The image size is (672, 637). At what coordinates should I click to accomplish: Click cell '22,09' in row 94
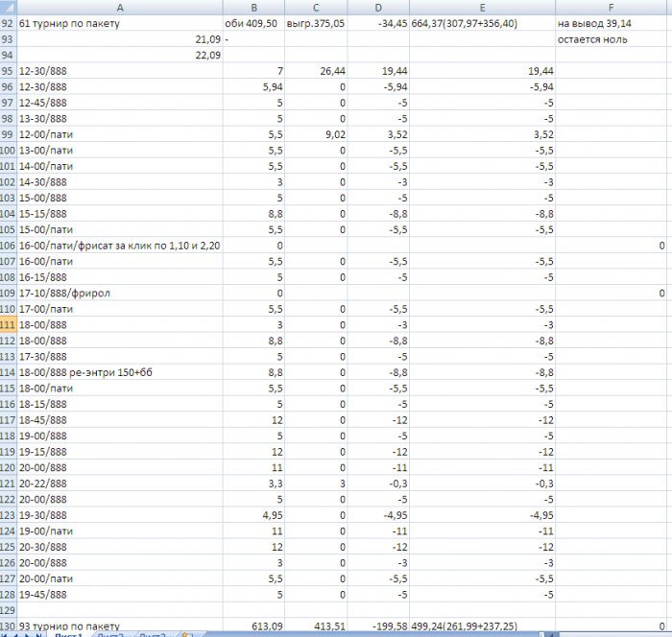pyautogui.click(x=120, y=56)
